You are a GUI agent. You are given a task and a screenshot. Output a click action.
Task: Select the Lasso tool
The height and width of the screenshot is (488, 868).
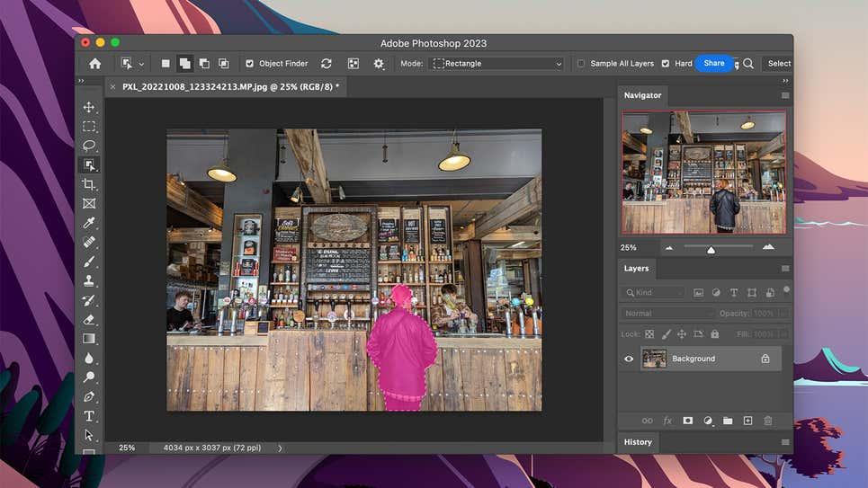coord(89,146)
